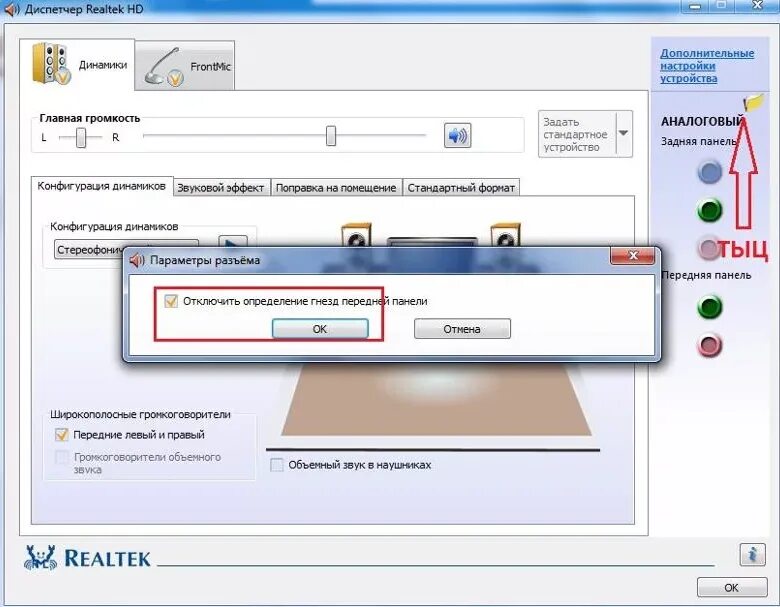Mute speakers with the blue volume icon

tap(457, 135)
